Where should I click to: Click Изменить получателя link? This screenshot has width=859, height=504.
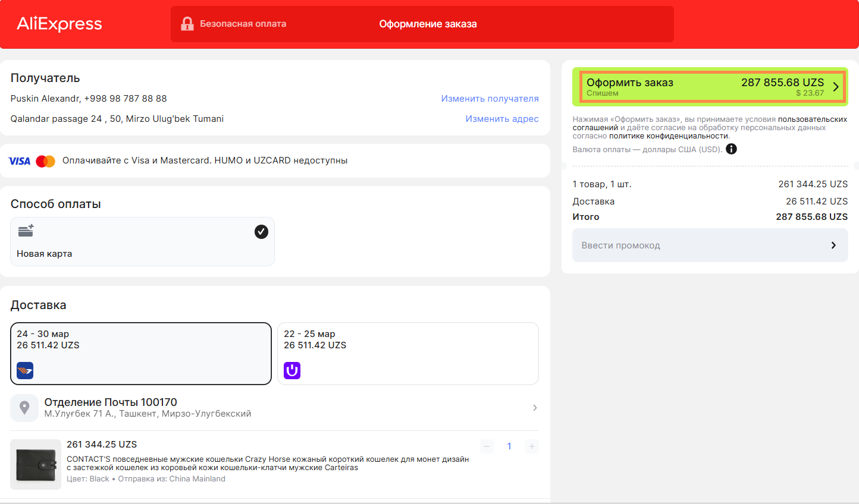click(490, 99)
